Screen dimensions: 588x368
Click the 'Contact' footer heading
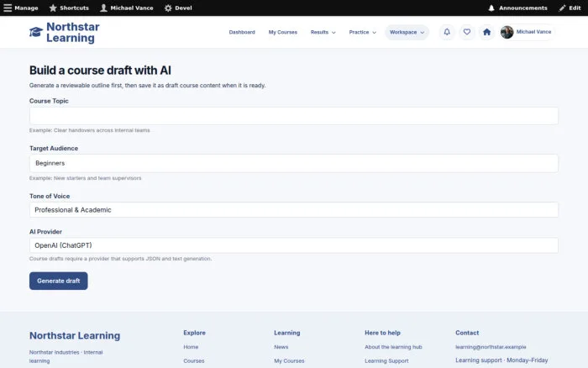tap(467, 333)
